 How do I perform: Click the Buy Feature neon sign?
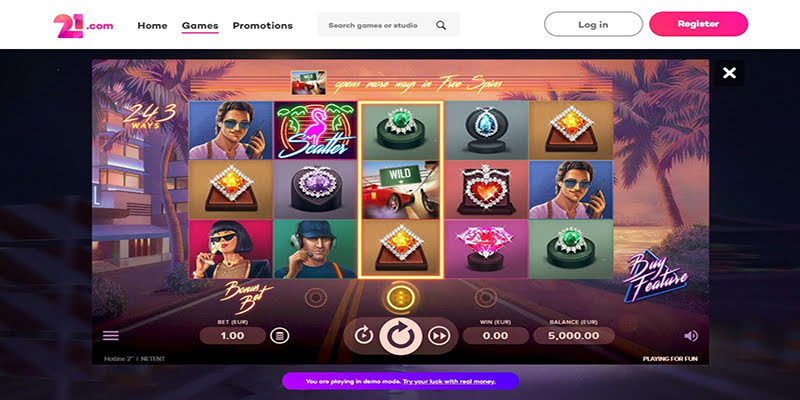pyautogui.click(x=656, y=276)
